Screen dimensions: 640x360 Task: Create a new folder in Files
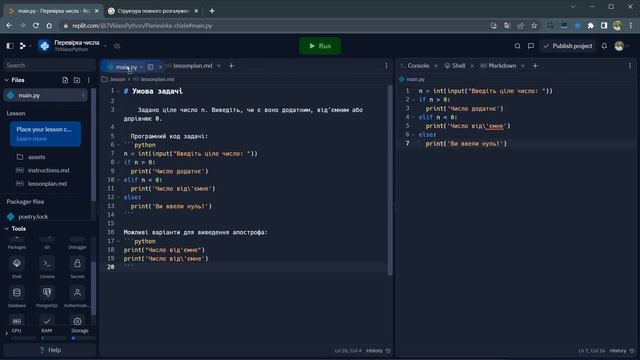coord(77,80)
